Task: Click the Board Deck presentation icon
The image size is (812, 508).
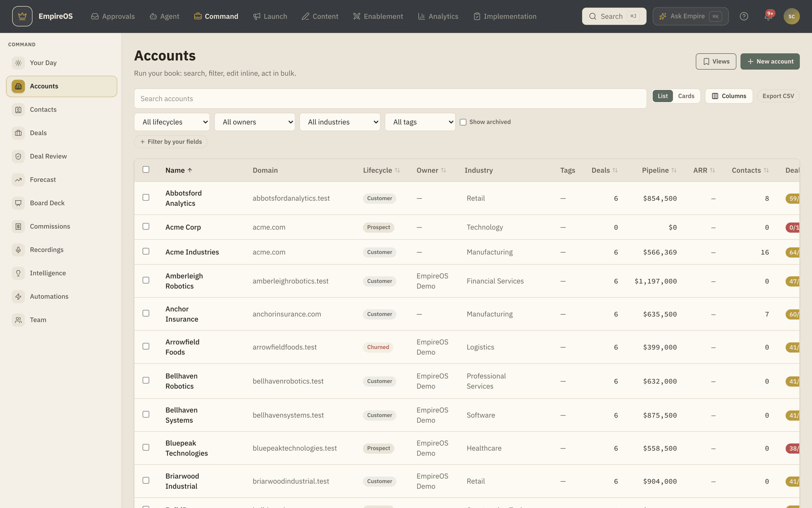Action: click(x=18, y=203)
